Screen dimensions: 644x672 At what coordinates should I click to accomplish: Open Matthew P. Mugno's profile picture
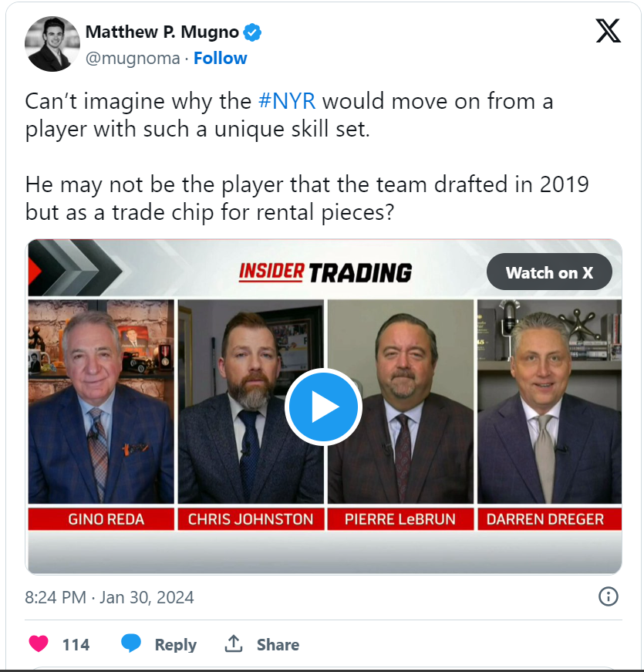[52, 44]
